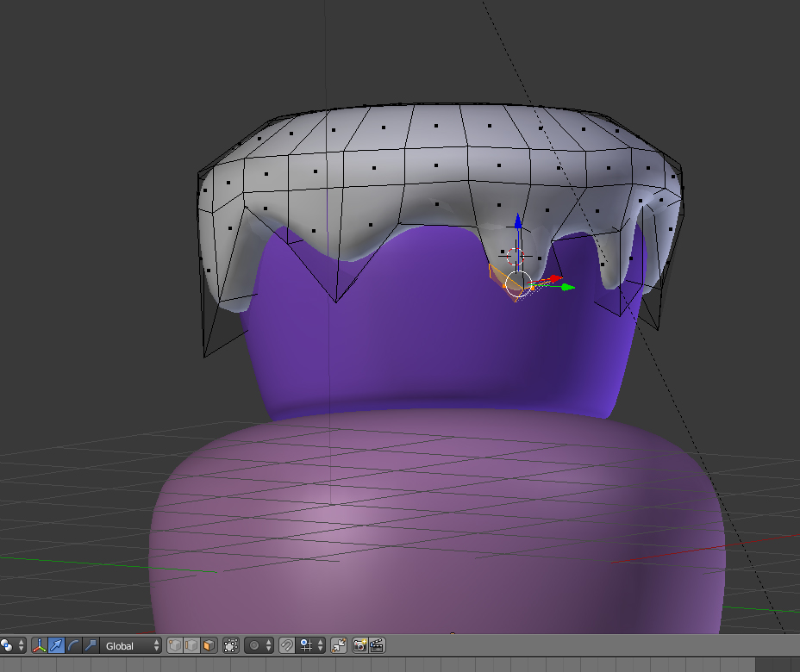Open the snap element type dropdown

pos(310,645)
